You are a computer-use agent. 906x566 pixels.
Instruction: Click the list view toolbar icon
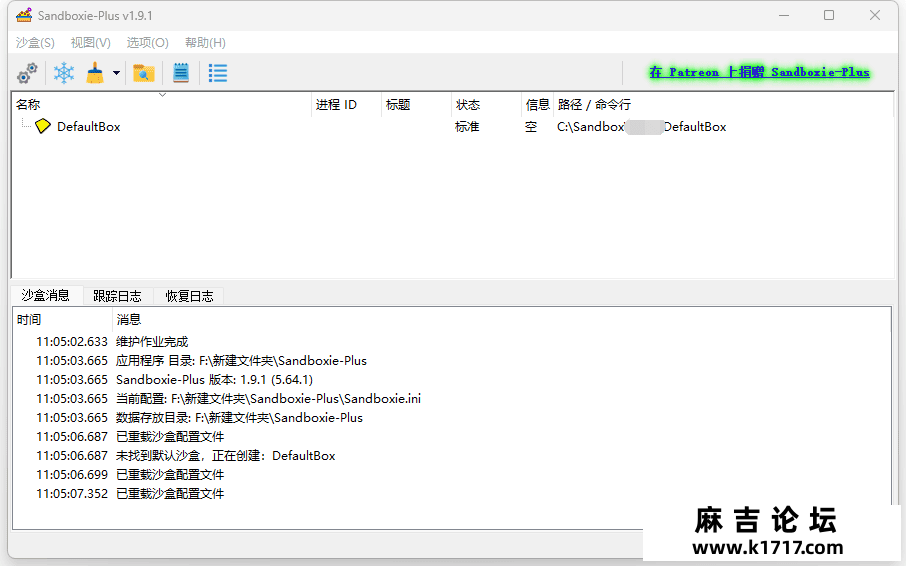pos(218,73)
